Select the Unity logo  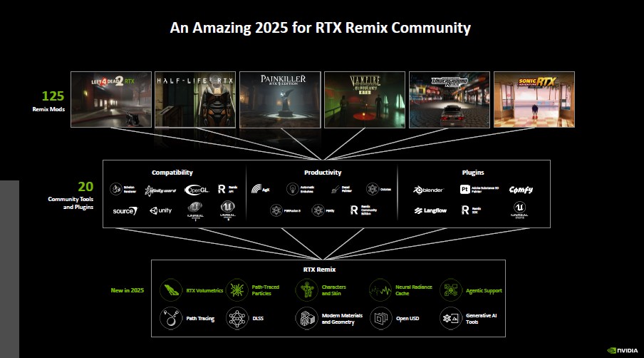[160, 210]
